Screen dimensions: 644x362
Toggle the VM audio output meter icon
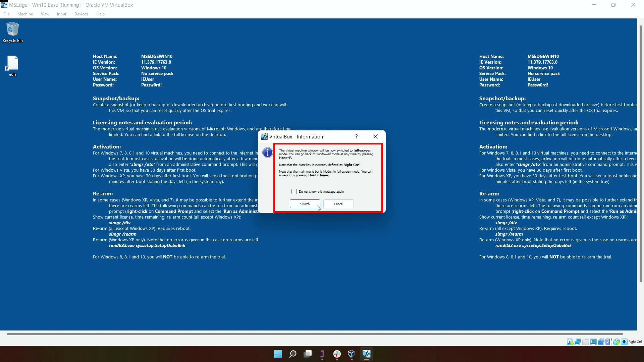[x=612, y=342]
